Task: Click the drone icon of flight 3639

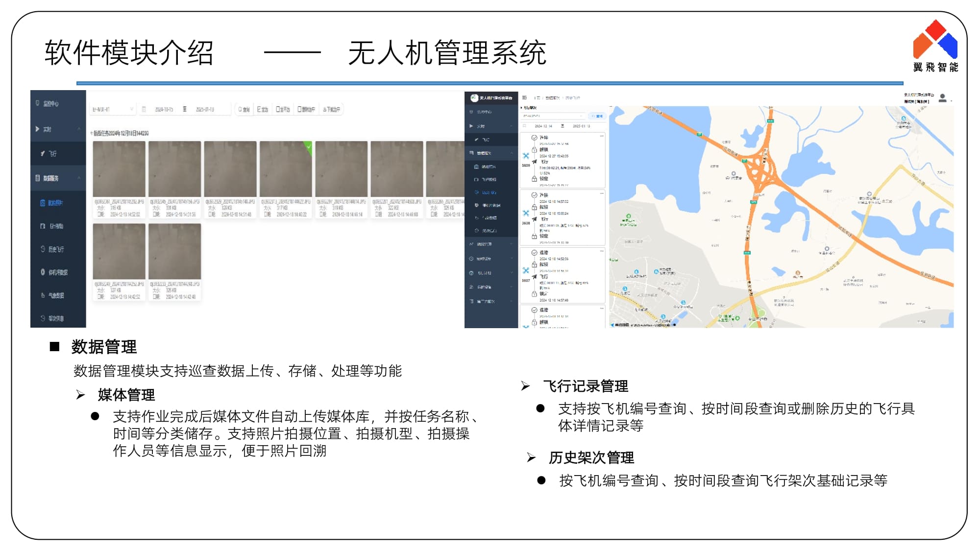Action: click(526, 156)
